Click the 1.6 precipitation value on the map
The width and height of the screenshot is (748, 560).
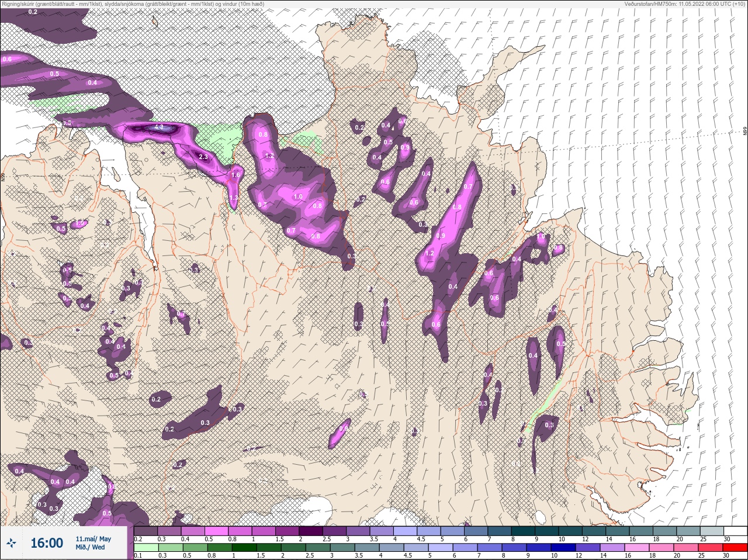click(x=236, y=175)
